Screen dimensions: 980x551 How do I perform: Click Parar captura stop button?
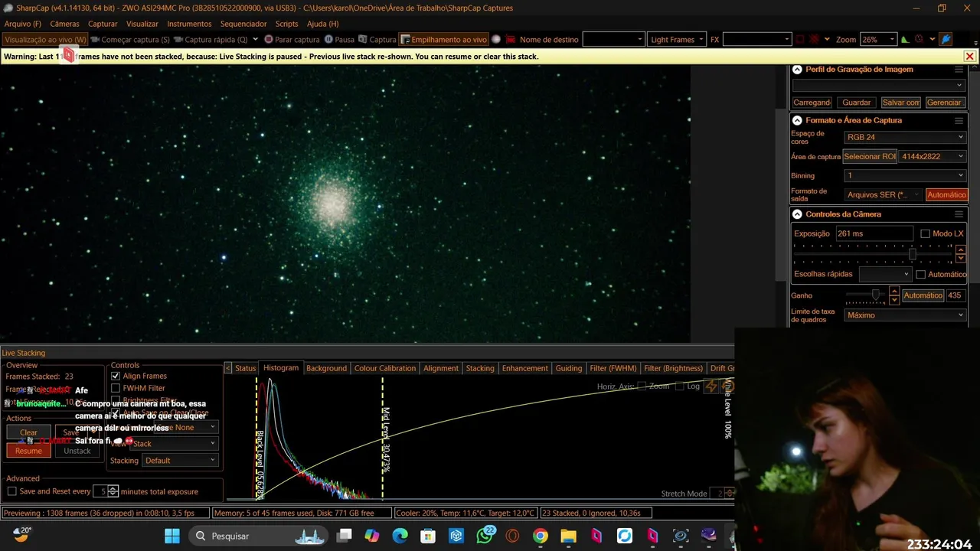292,40
